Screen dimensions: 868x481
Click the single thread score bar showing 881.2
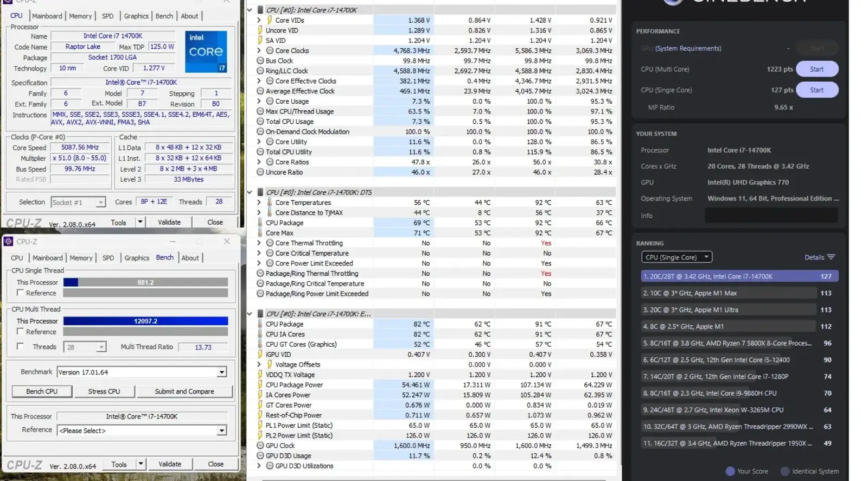(145, 282)
